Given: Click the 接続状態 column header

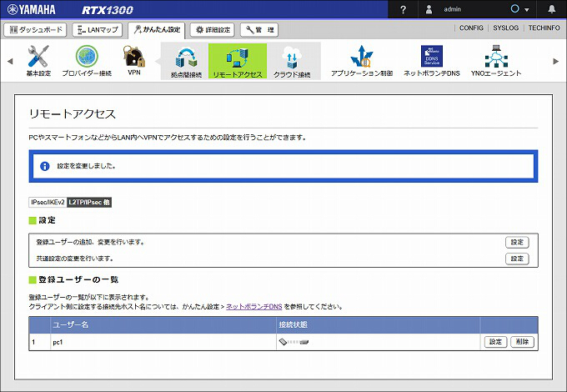Looking at the screenshot, I should tap(379, 324).
